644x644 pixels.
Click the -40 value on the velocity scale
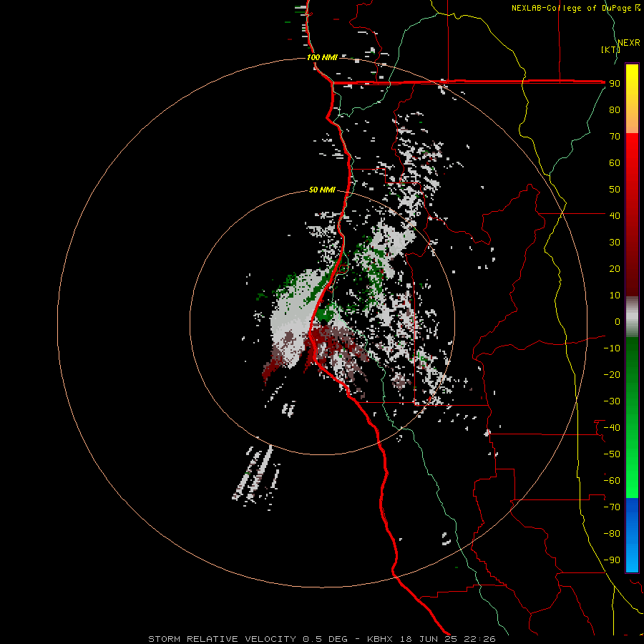pyautogui.click(x=612, y=428)
